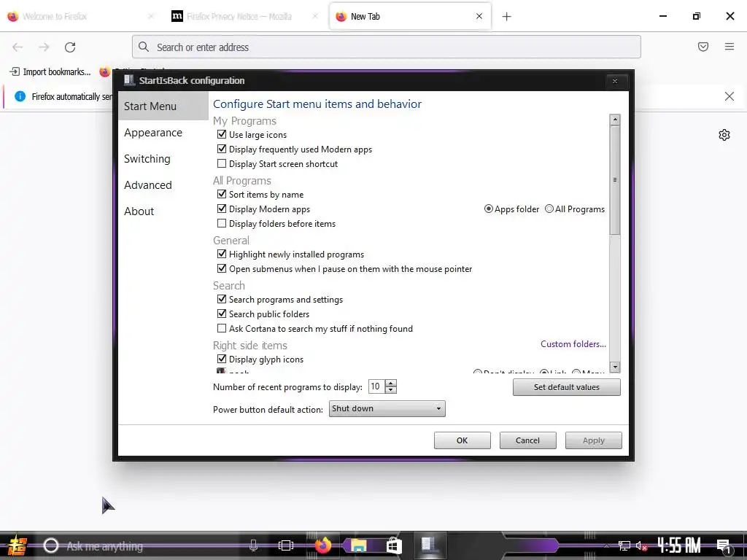
Task: Open a new Firefox tab with plus icon
Action: (506, 17)
